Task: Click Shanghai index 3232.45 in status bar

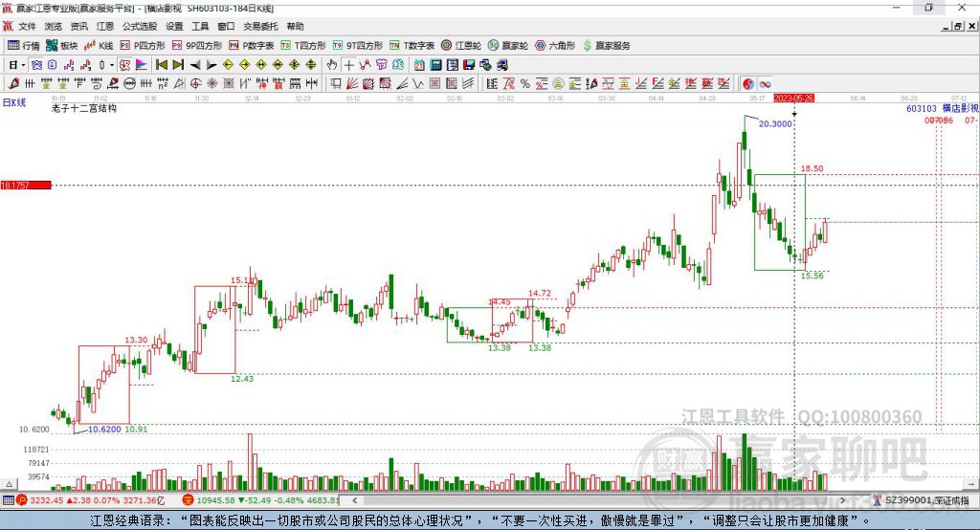Action: point(46,500)
